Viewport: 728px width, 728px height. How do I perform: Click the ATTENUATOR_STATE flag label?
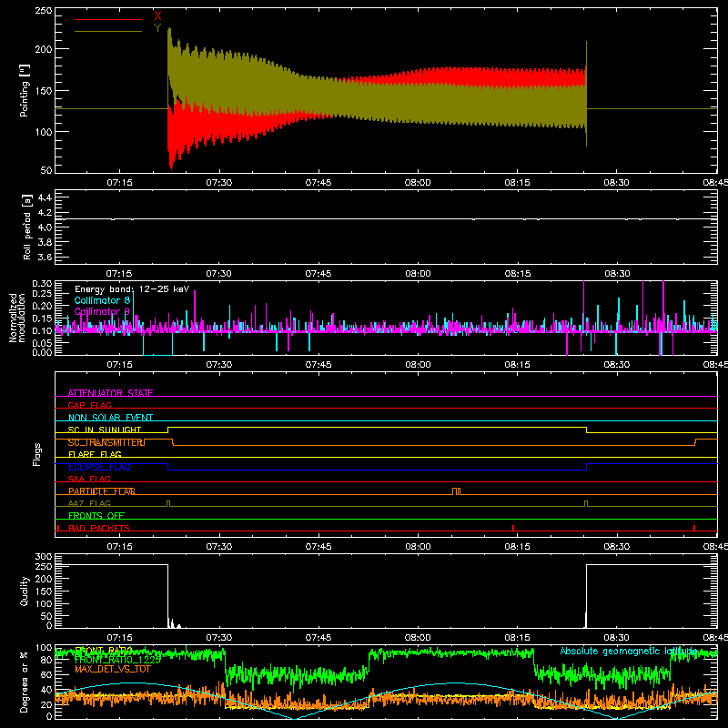click(110, 393)
